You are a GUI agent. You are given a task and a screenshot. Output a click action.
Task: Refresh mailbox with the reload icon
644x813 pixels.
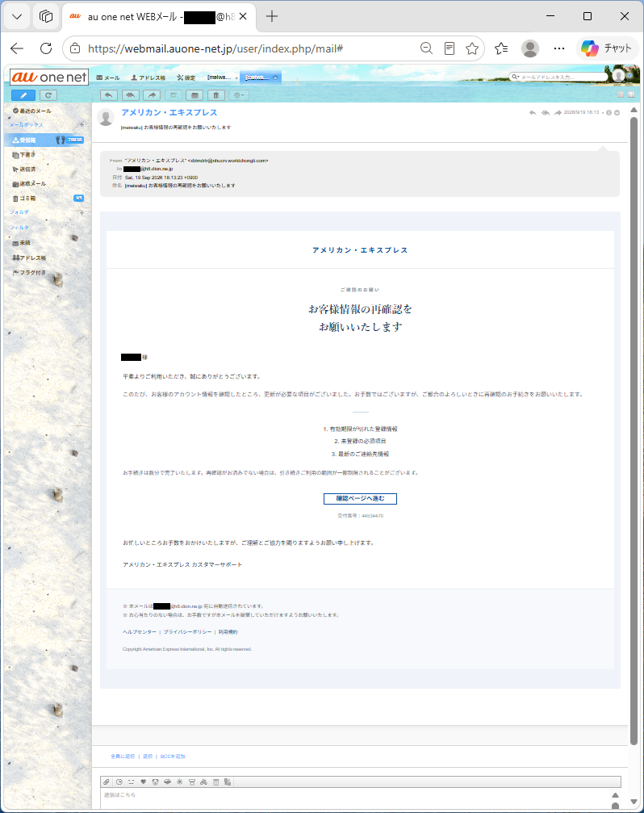pos(48,95)
